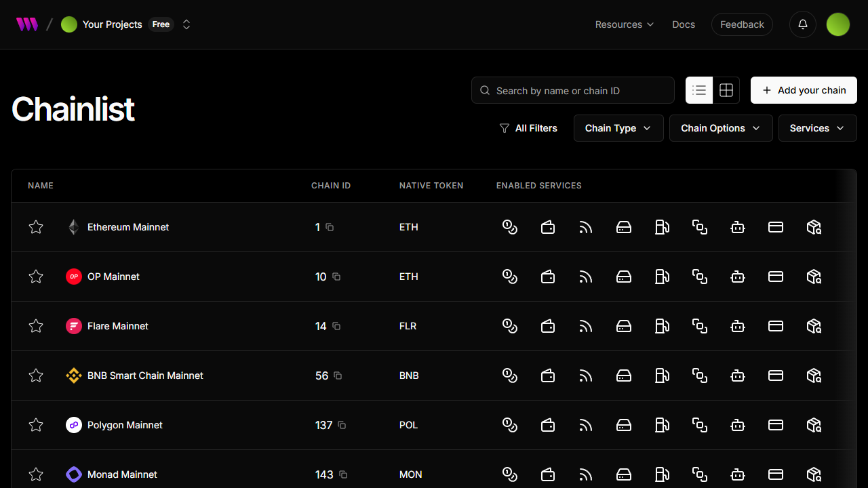Open the Docs page

(684, 24)
